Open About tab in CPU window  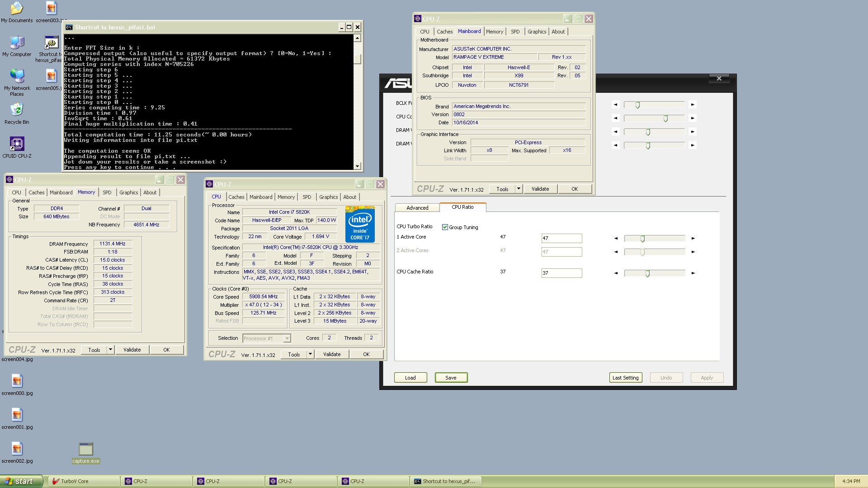click(349, 197)
